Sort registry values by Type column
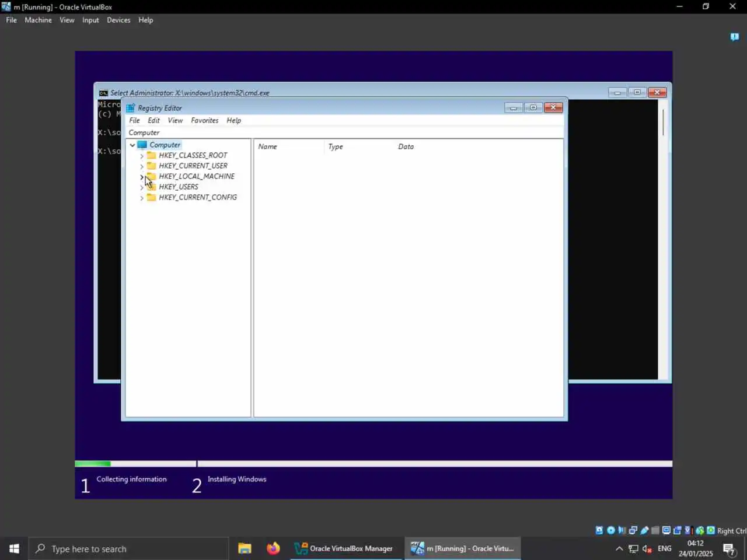Screen dimensions: 747x560 [358, 146]
